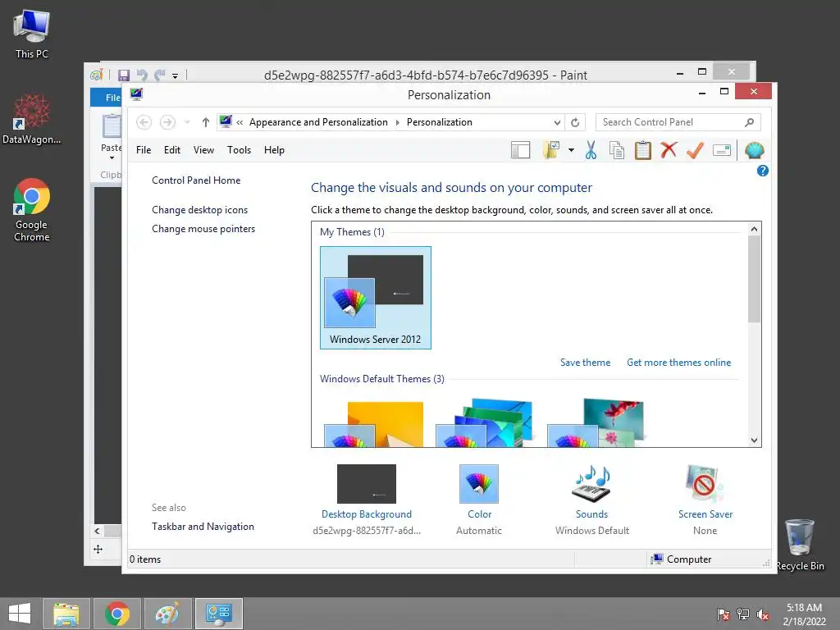Open the DataWagon desktop shortcut
The image size is (840, 630).
point(32,119)
